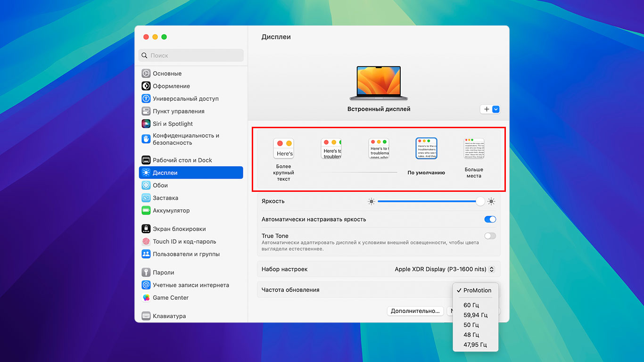Click the Siri и Spotlight icon
The image size is (644, 362).
[x=146, y=124]
